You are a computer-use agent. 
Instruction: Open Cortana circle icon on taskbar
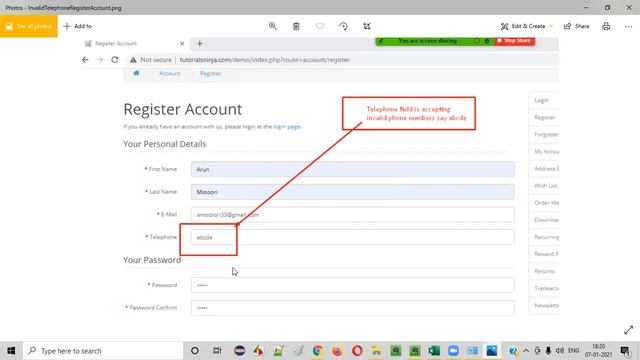pyautogui.click(x=195, y=351)
